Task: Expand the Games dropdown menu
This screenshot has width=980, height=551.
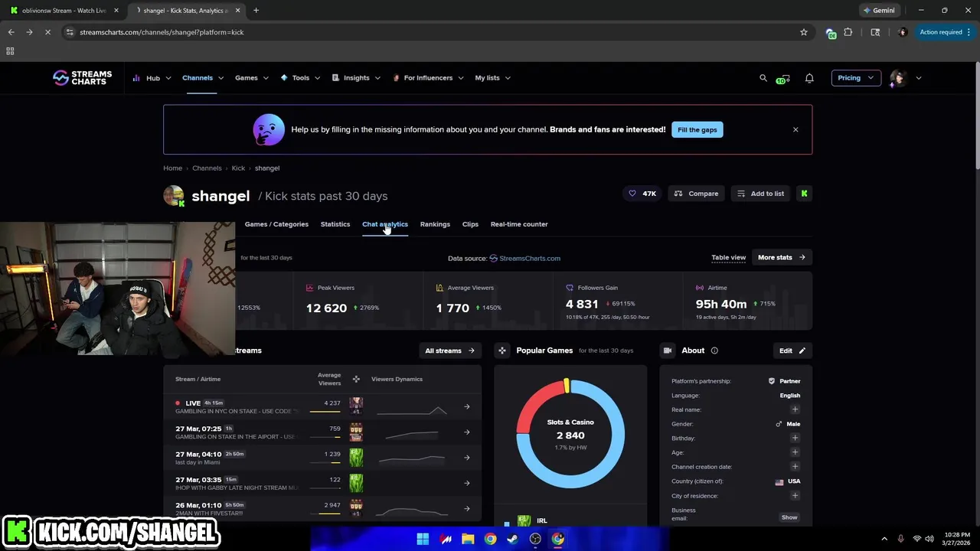Action: coord(252,78)
